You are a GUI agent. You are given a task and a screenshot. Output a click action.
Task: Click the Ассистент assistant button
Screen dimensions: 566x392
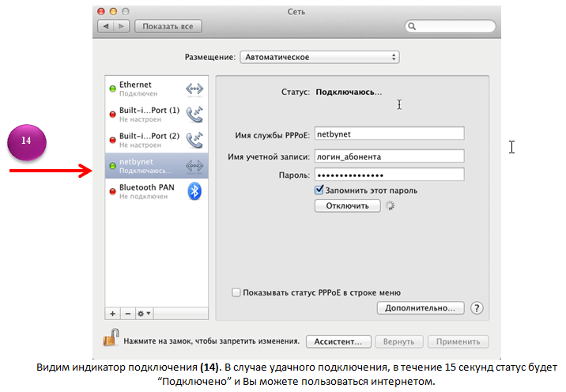338,342
